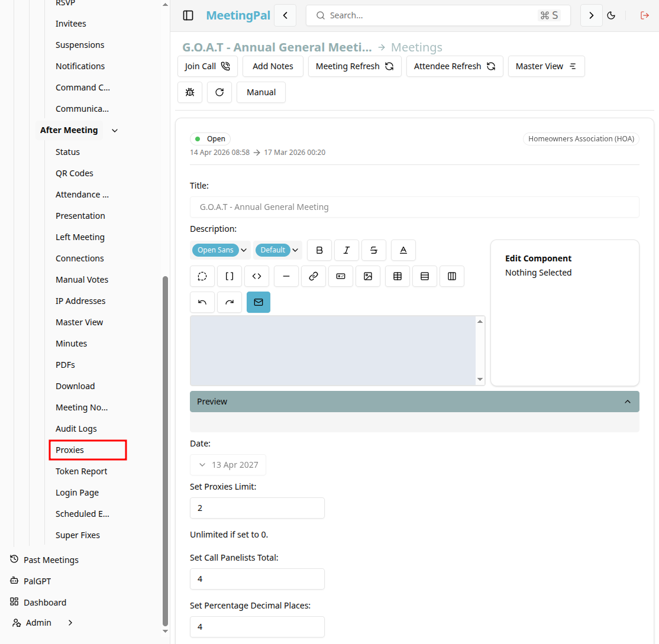Insert code block angle brackets
The height and width of the screenshot is (644, 659).
257,276
